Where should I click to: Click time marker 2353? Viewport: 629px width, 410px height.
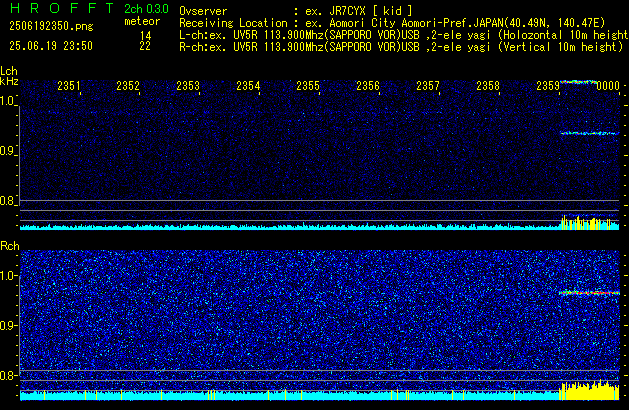tap(188, 86)
